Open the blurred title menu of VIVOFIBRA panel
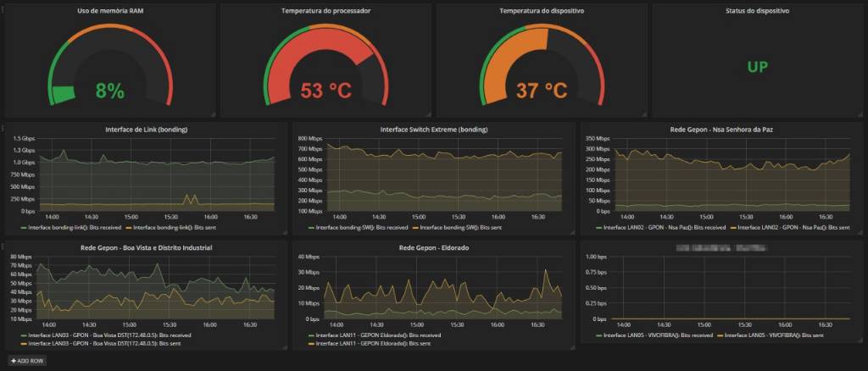This screenshot has height=371, width=868. pos(721,247)
